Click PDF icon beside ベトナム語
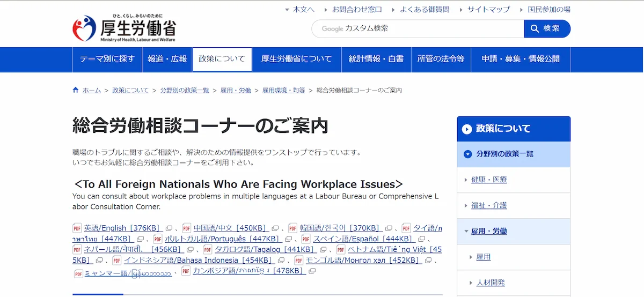 341,249
